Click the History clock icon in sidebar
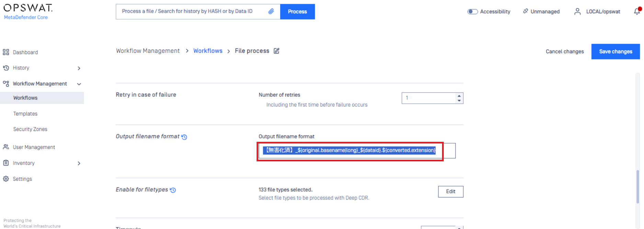Screen dimensions: 644x229 point(5,68)
